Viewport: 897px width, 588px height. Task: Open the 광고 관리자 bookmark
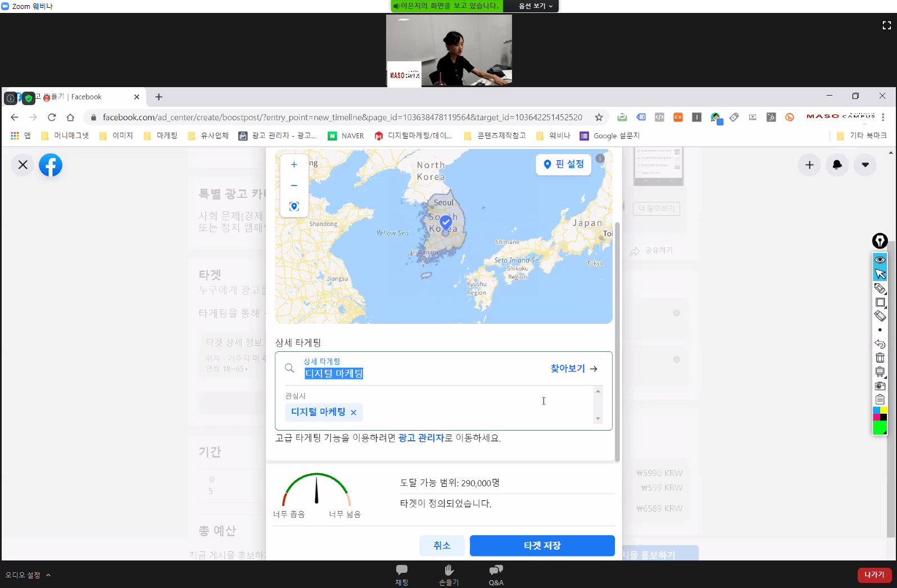(278, 136)
